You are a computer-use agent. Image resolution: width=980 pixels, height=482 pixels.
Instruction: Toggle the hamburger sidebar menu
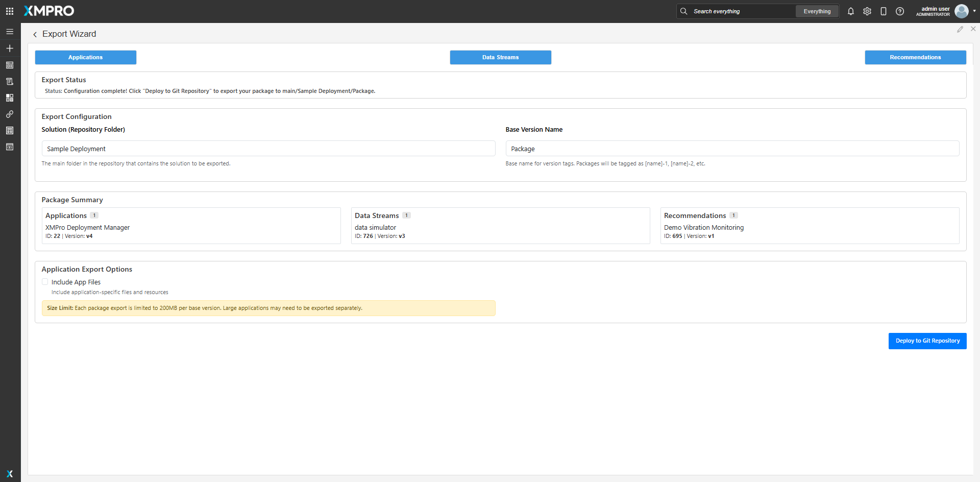(10, 32)
